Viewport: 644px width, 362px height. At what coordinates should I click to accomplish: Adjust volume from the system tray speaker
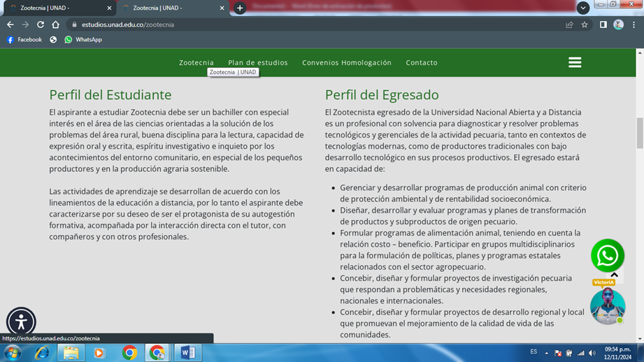(592, 353)
